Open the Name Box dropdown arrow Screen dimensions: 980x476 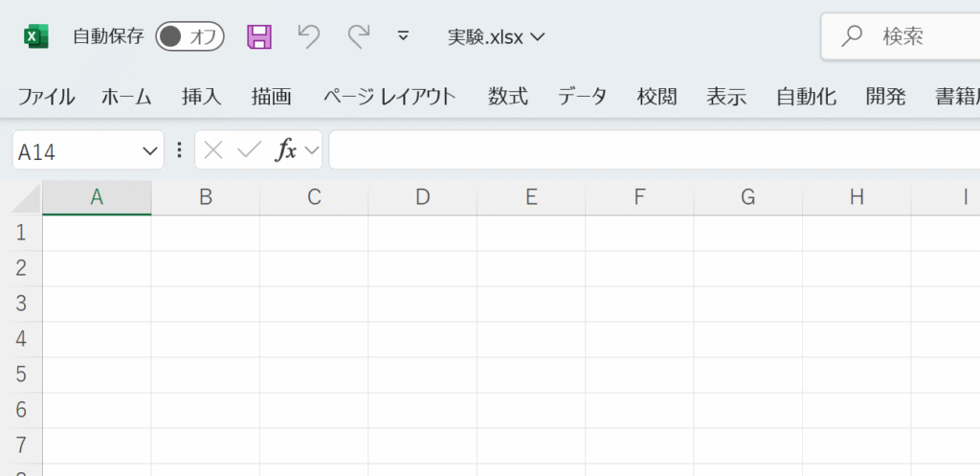(149, 150)
